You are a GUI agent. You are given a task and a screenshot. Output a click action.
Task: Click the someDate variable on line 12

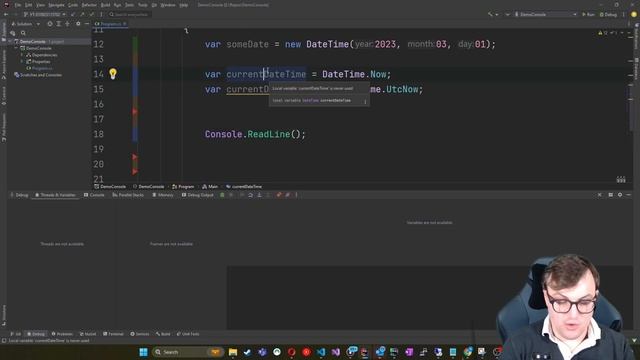(247, 44)
